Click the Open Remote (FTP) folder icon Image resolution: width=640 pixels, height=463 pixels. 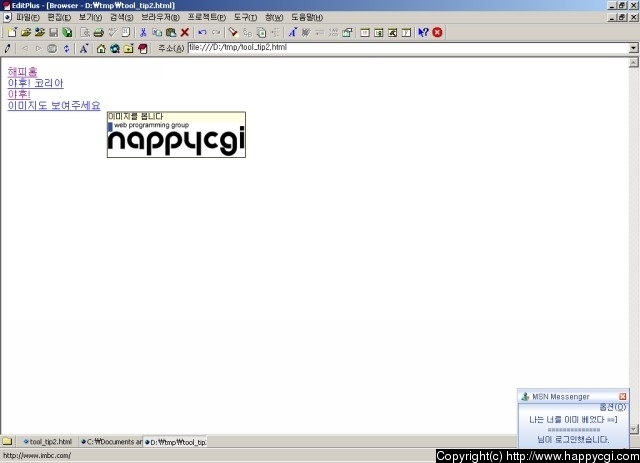coord(40,33)
